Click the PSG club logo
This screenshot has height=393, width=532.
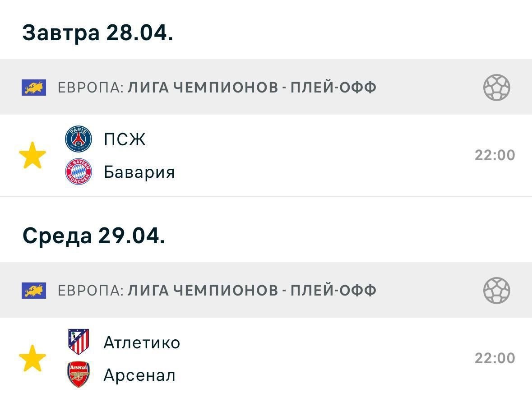point(79,139)
